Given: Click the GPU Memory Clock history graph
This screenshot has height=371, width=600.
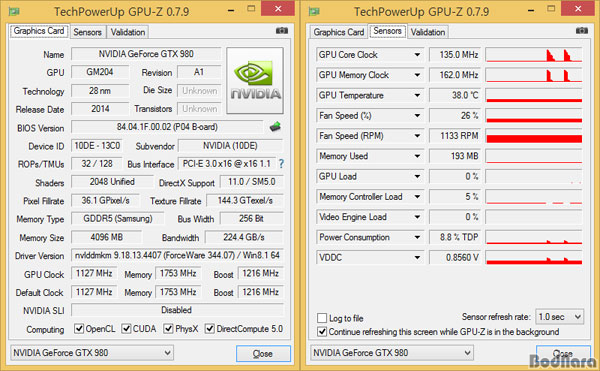Looking at the screenshot, I should coord(534,75).
